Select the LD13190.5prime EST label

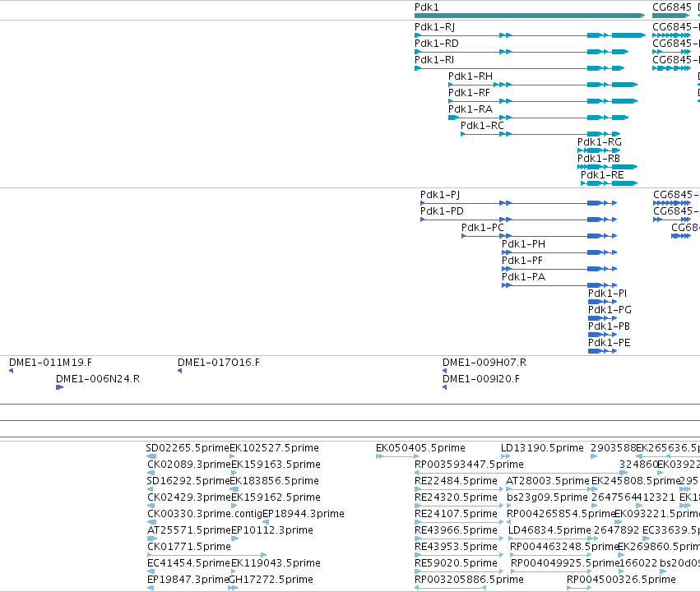tap(542, 448)
